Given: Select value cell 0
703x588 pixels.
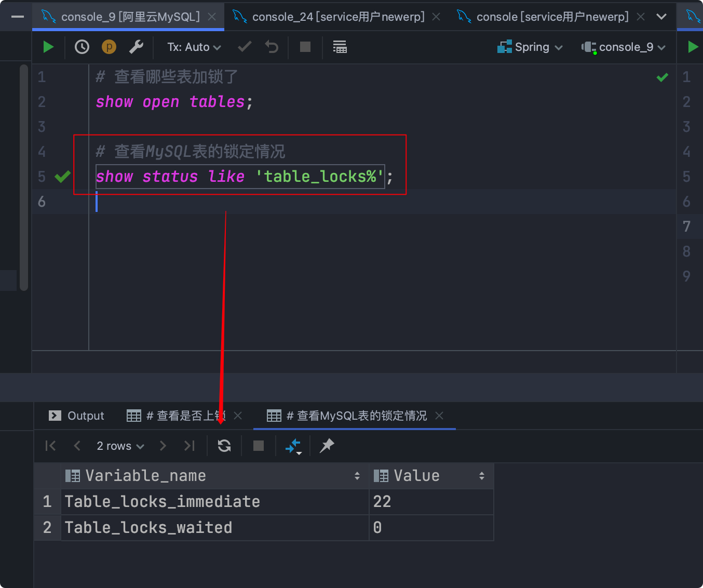Looking at the screenshot, I should click(431, 528).
